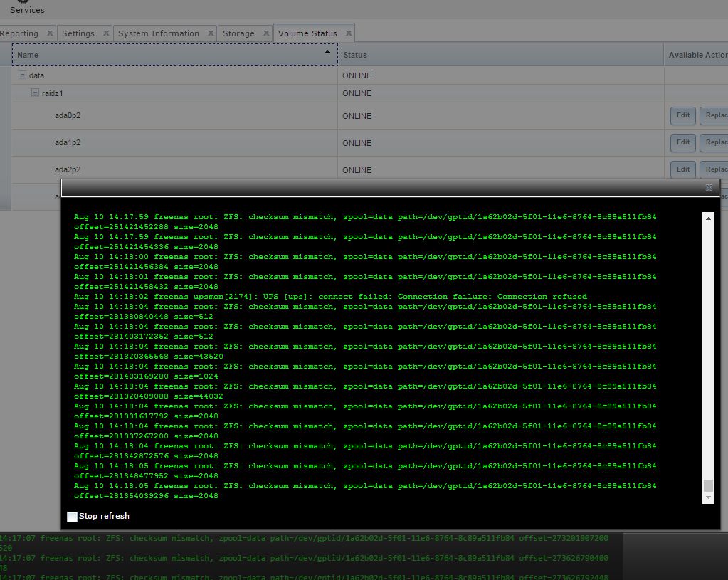The image size is (728, 580).
Task: Click ONLINE status of ada0p2
Action: click(357, 116)
